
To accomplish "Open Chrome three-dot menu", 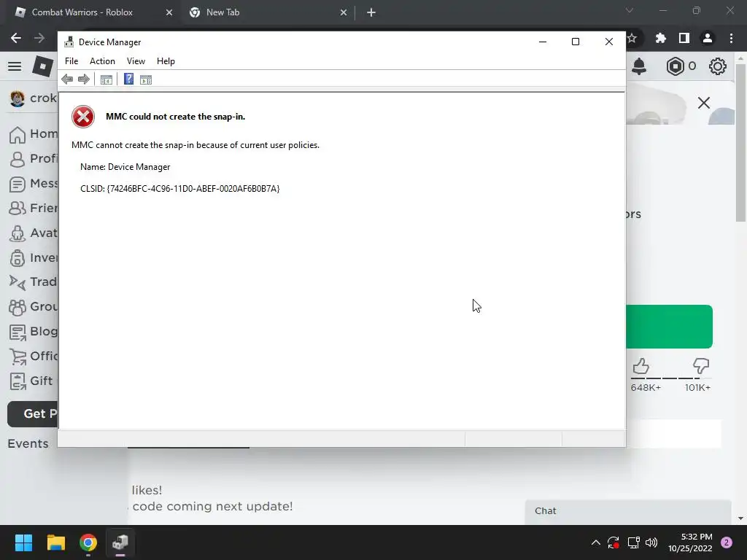I will coord(731,38).
